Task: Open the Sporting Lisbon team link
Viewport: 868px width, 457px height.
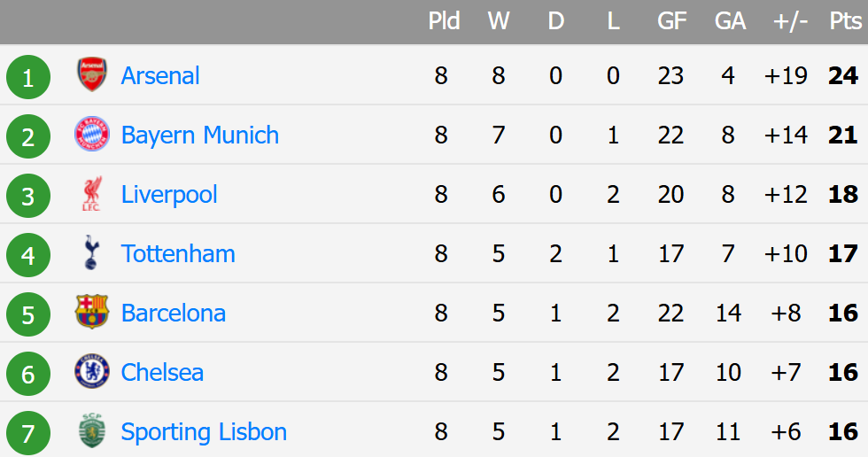Action: click(204, 432)
